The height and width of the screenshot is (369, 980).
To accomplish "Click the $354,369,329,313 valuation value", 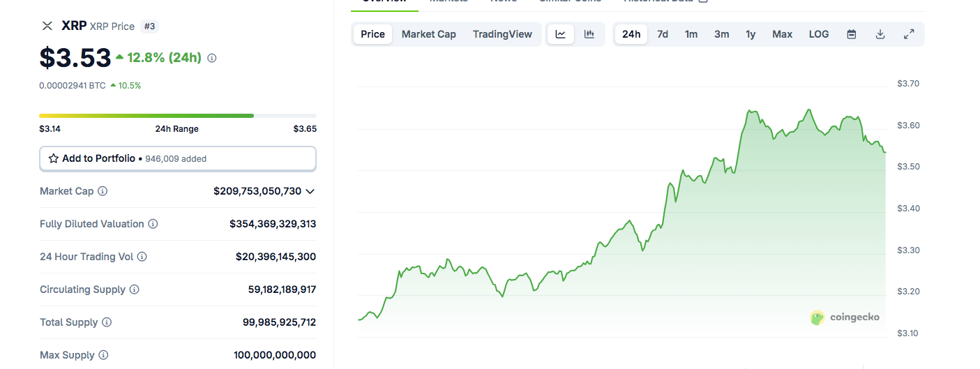I will tap(273, 224).
